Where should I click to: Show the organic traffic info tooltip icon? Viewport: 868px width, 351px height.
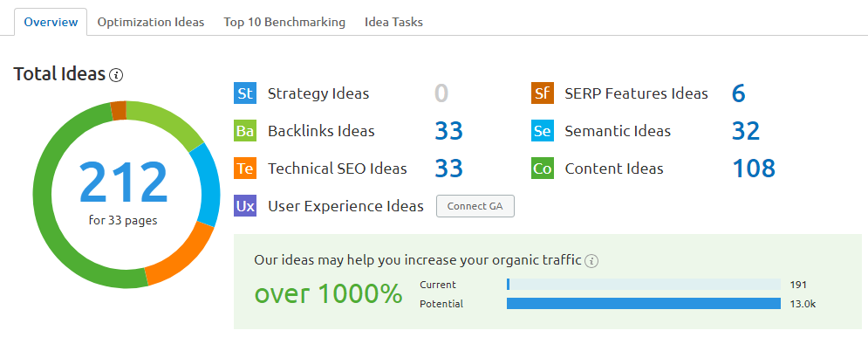pyautogui.click(x=592, y=260)
